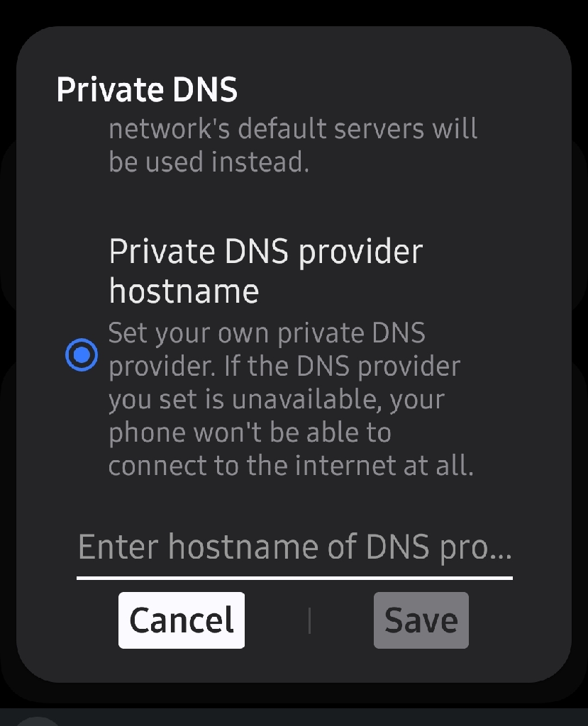Screen dimensions: 588x726
Task: Tap the Private DNS dialog title
Action: point(147,89)
